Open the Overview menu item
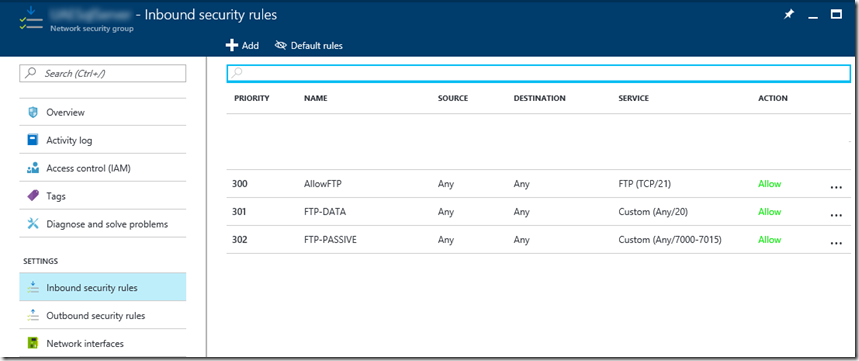This screenshot has height=361, width=859. click(x=102, y=112)
